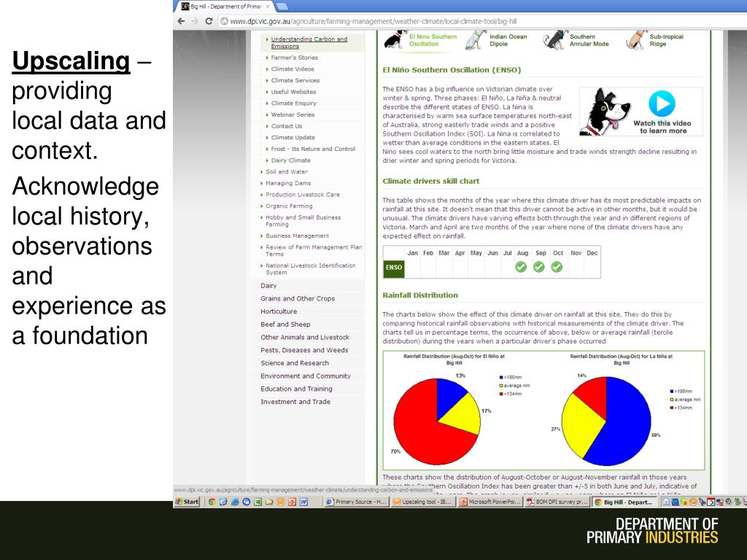Open Climate Update sidebar link
This screenshot has height=560, width=747.
point(293,138)
